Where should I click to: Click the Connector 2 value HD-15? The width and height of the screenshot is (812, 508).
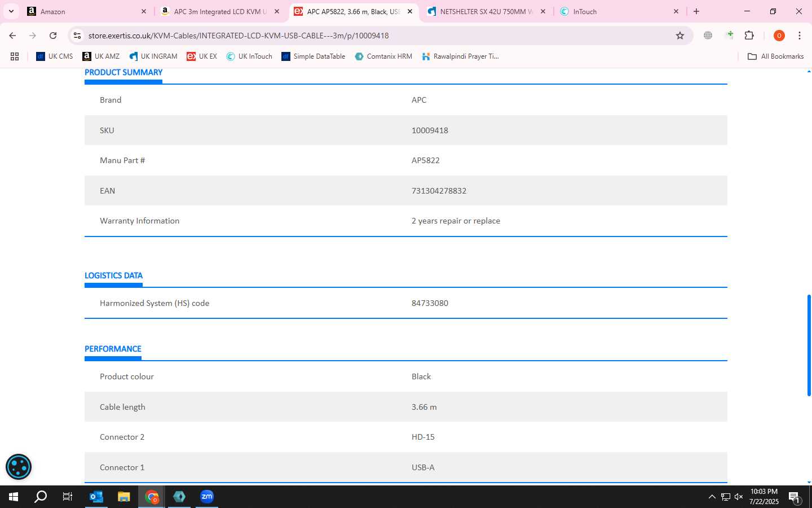423,437
